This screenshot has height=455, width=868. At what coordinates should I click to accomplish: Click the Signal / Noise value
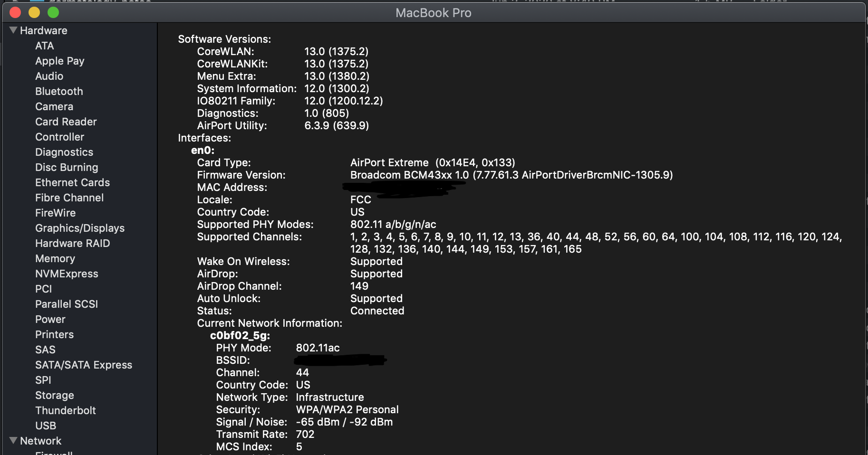click(x=345, y=422)
